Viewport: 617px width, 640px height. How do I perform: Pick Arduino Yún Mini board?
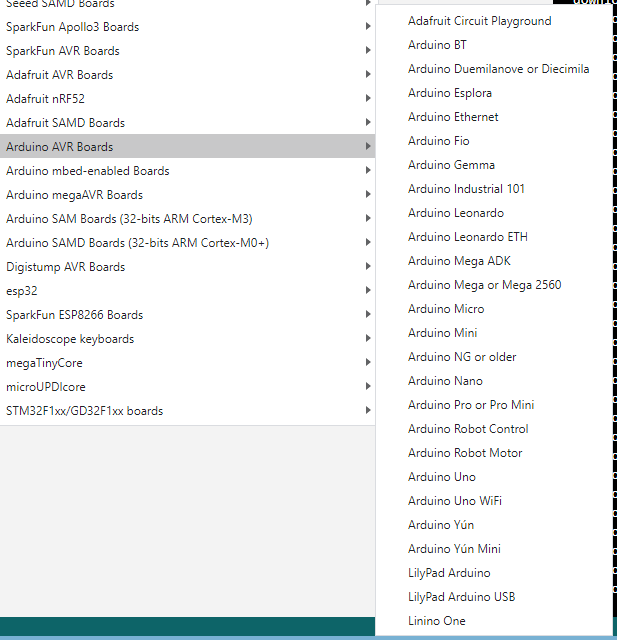[494, 549]
